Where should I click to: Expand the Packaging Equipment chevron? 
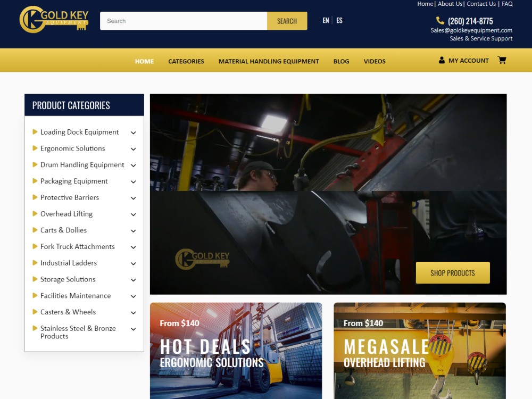134,182
